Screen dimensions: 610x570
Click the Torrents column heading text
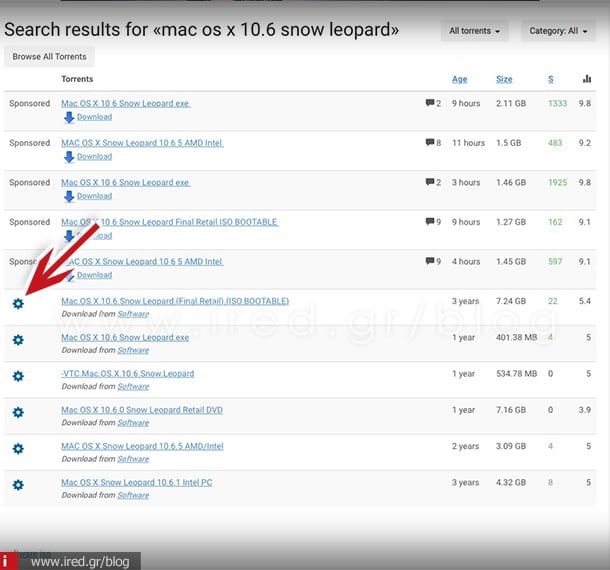(77, 79)
